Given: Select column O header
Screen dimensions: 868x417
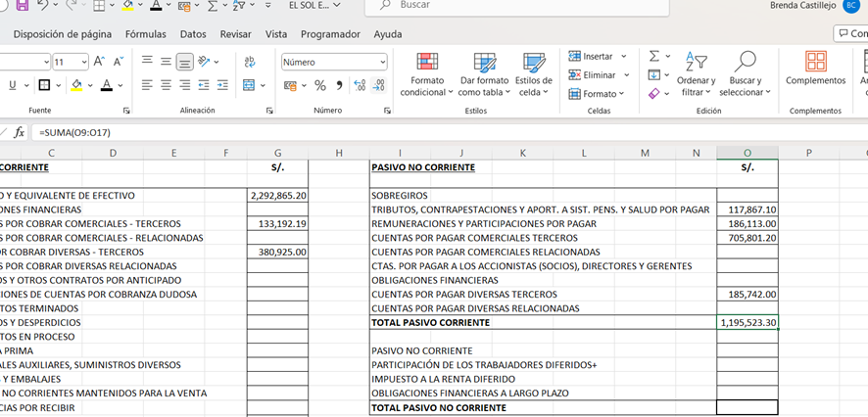Looking at the screenshot, I should (x=747, y=154).
